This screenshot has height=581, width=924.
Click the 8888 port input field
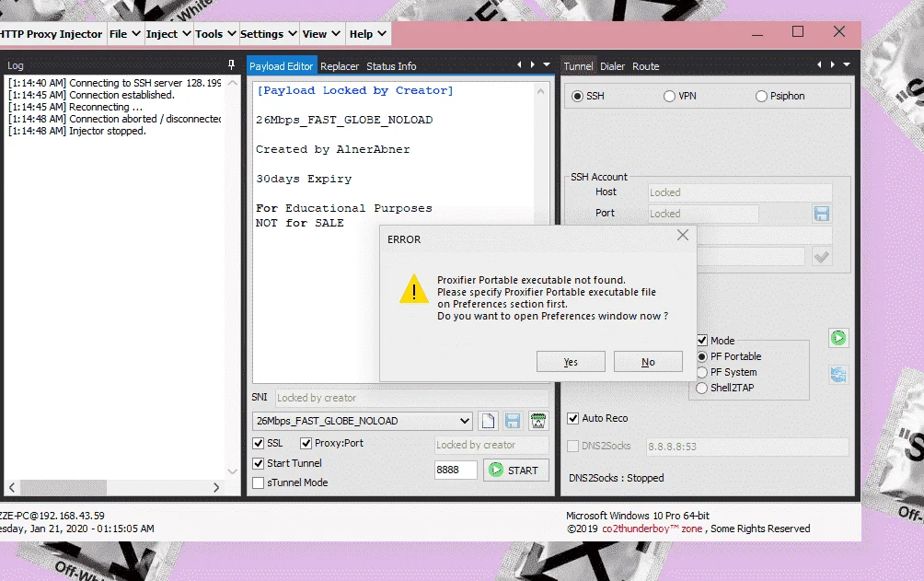pyautogui.click(x=456, y=470)
